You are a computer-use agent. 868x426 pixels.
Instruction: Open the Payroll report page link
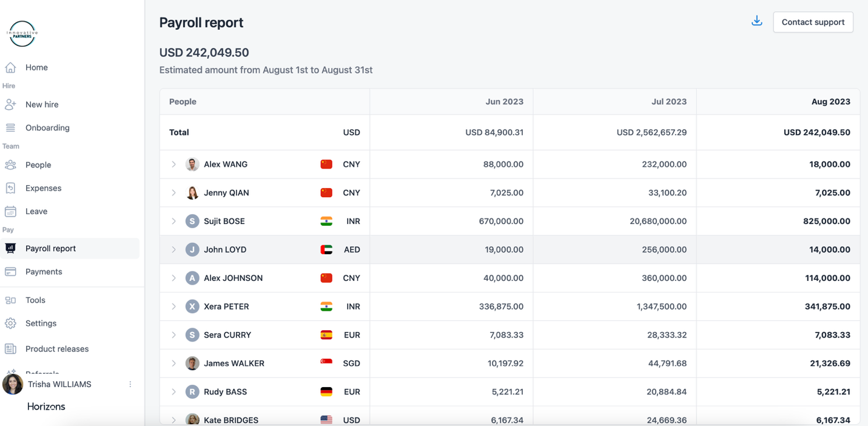click(x=50, y=249)
